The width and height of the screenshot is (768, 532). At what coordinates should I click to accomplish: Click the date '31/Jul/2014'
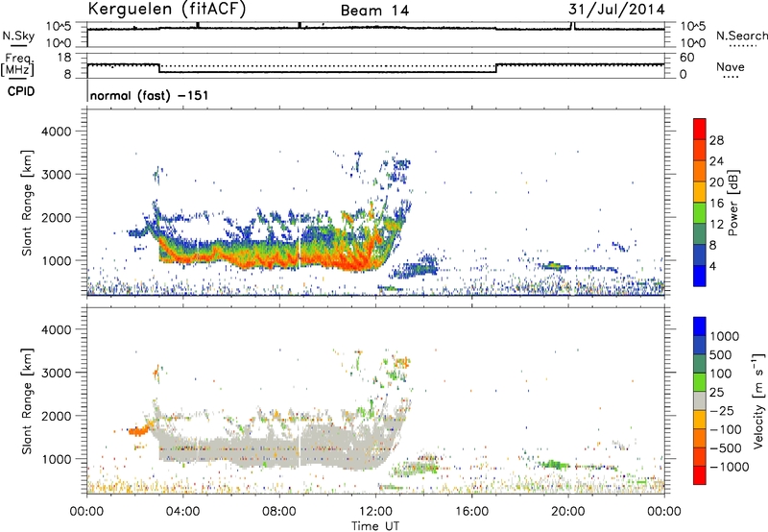616,10
